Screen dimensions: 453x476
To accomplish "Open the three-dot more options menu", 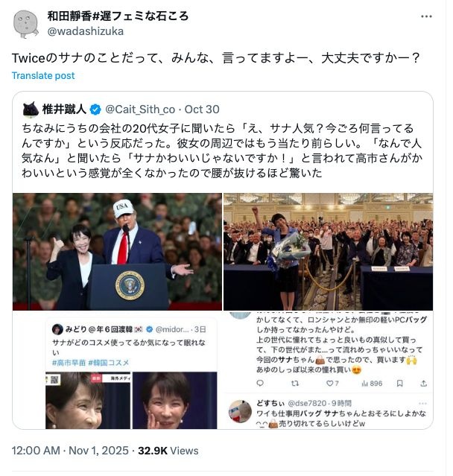I will click(426, 16).
